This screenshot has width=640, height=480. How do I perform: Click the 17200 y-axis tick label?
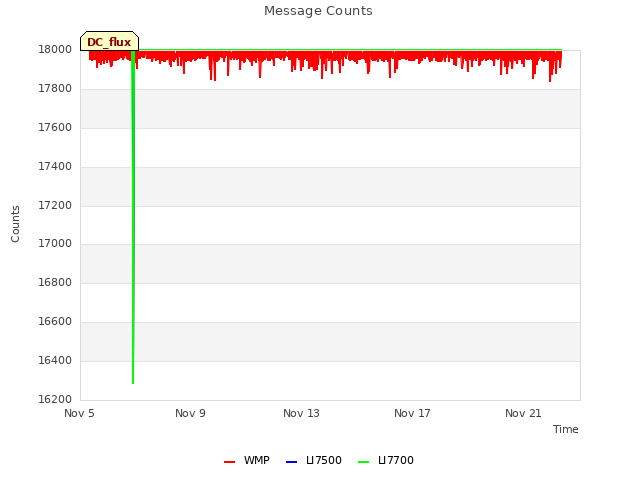pyautogui.click(x=55, y=205)
